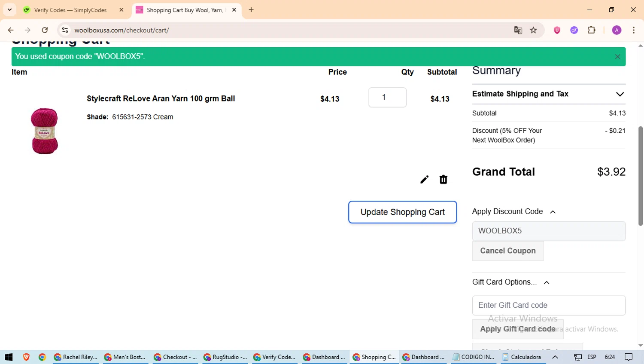This screenshot has width=644, height=364.
Task: Collapse Apply Discount Code section
Action: pos(514,211)
